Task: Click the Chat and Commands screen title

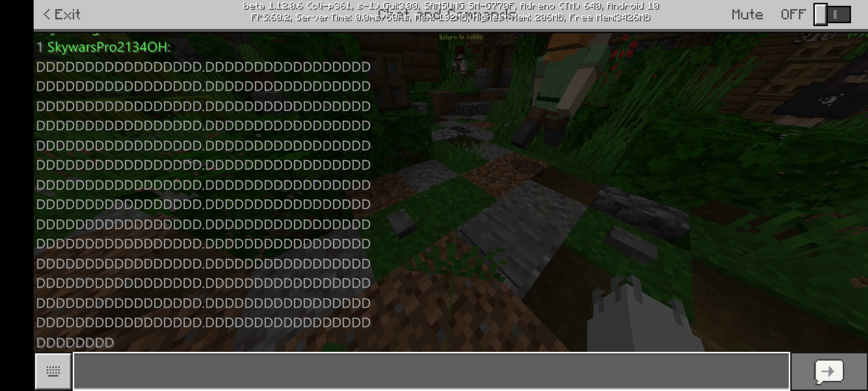Action: click(447, 14)
